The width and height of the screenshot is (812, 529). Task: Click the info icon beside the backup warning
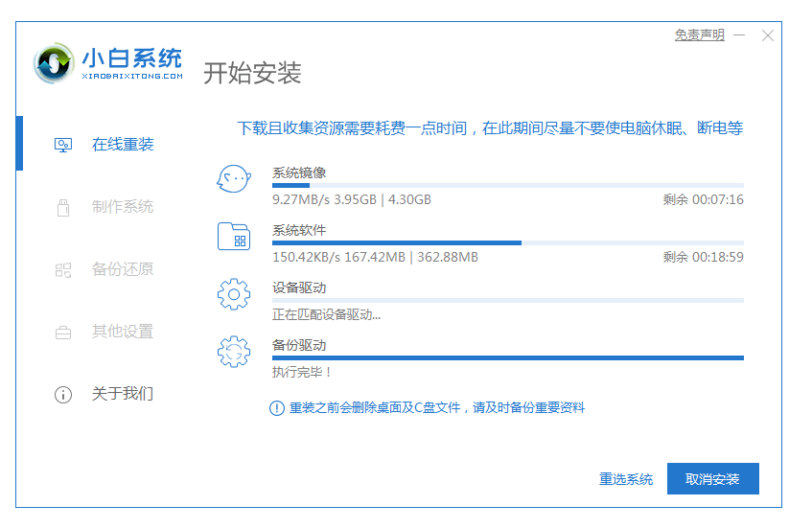[276, 408]
